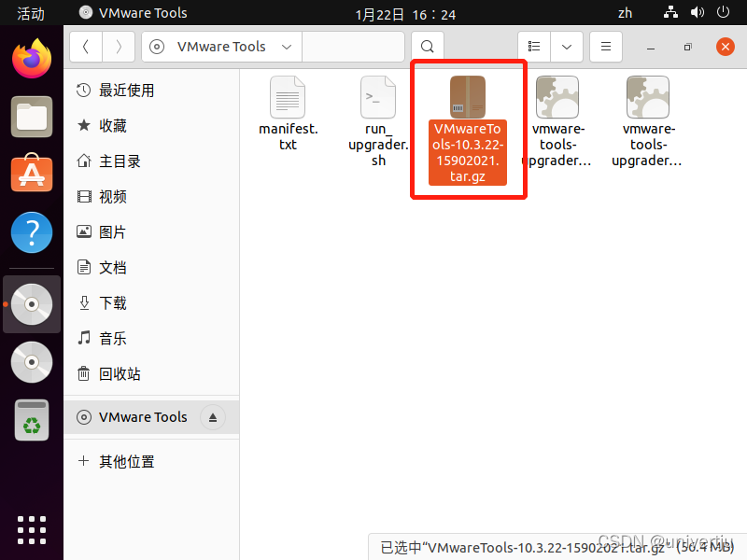
Task: Select VMware Tools in sidebar
Action: (x=151, y=417)
